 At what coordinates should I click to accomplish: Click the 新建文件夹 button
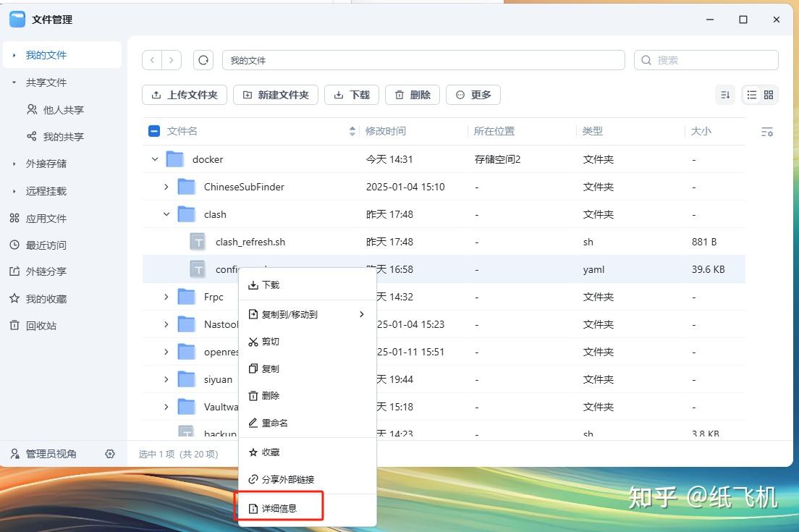tap(276, 95)
